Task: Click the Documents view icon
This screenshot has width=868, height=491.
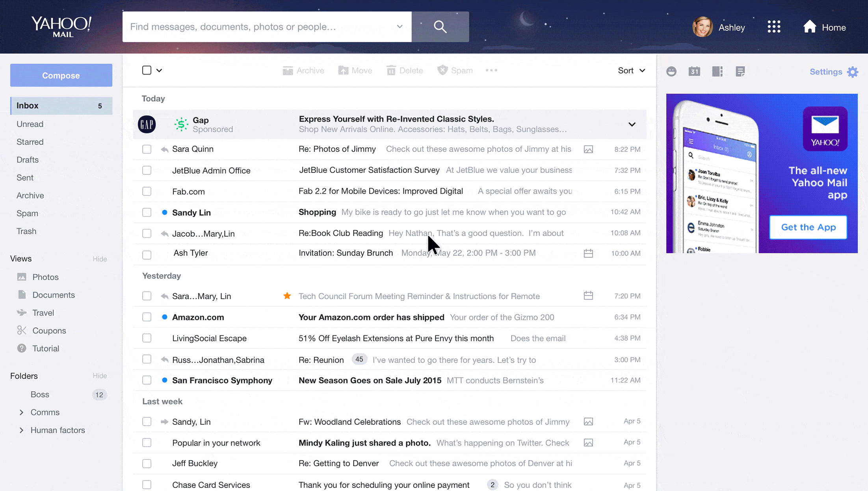Action: [22, 295]
